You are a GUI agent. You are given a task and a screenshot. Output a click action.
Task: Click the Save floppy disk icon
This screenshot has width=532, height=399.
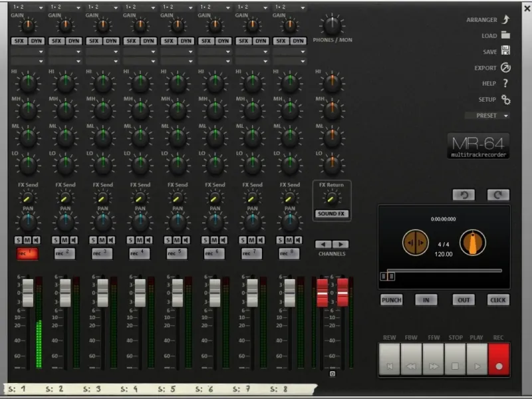click(505, 51)
